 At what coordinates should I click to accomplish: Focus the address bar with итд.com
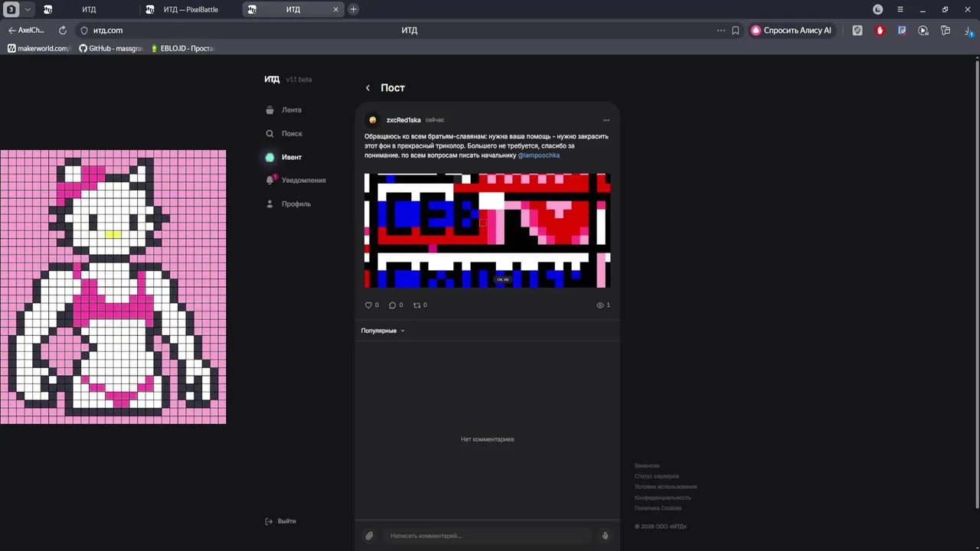[409, 31]
